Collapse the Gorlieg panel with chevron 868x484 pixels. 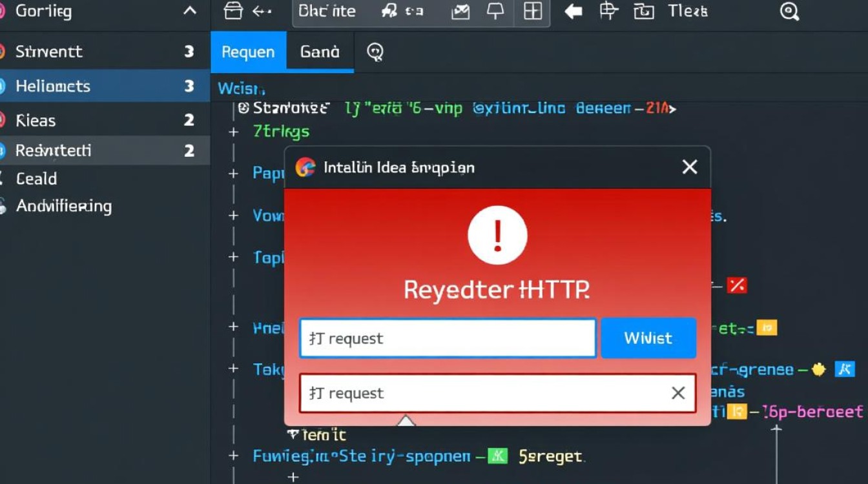[x=190, y=12]
